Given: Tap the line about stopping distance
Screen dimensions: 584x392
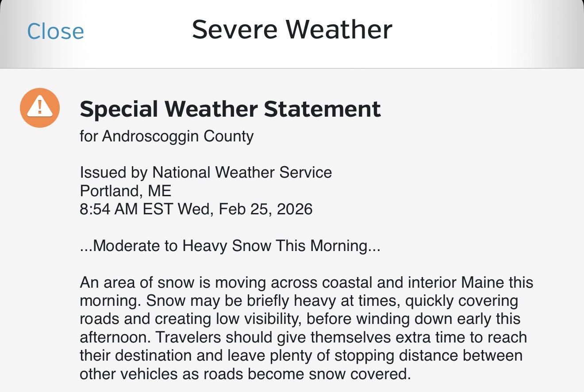Looking at the screenshot, I should click(301, 356).
